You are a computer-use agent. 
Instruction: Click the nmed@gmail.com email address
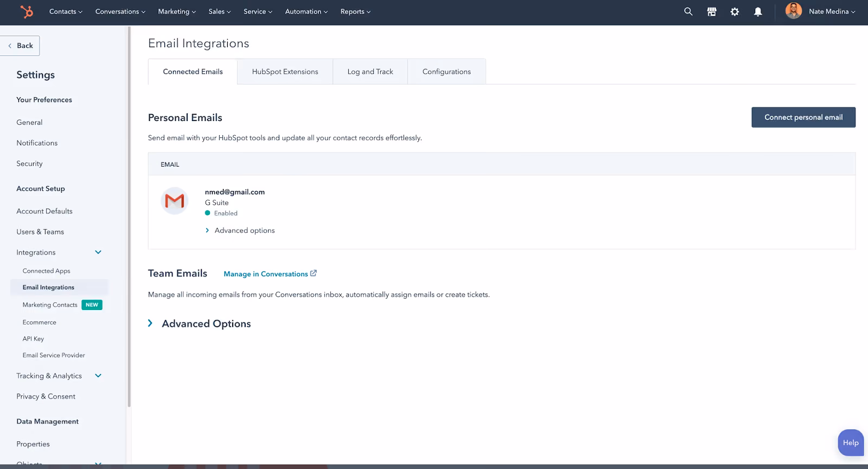point(235,192)
